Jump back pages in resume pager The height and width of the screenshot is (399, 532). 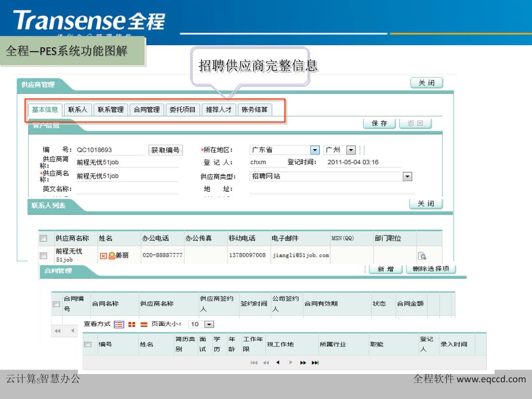pyautogui.click(x=266, y=363)
